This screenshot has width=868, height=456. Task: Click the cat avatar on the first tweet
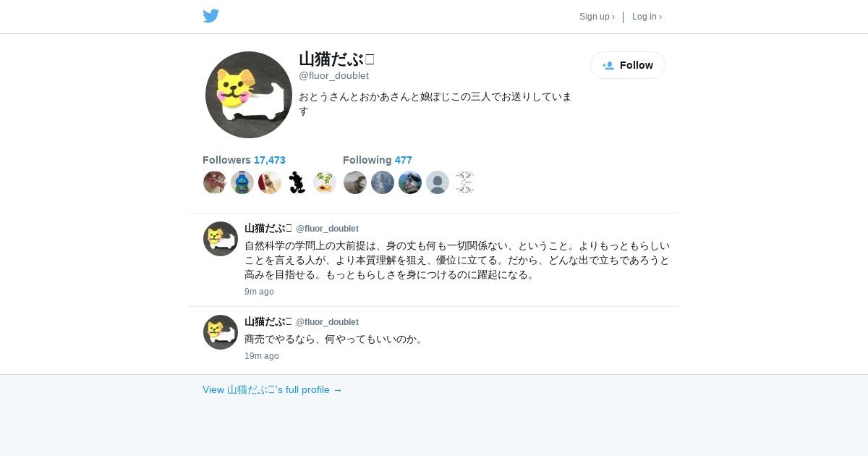pyautogui.click(x=221, y=239)
